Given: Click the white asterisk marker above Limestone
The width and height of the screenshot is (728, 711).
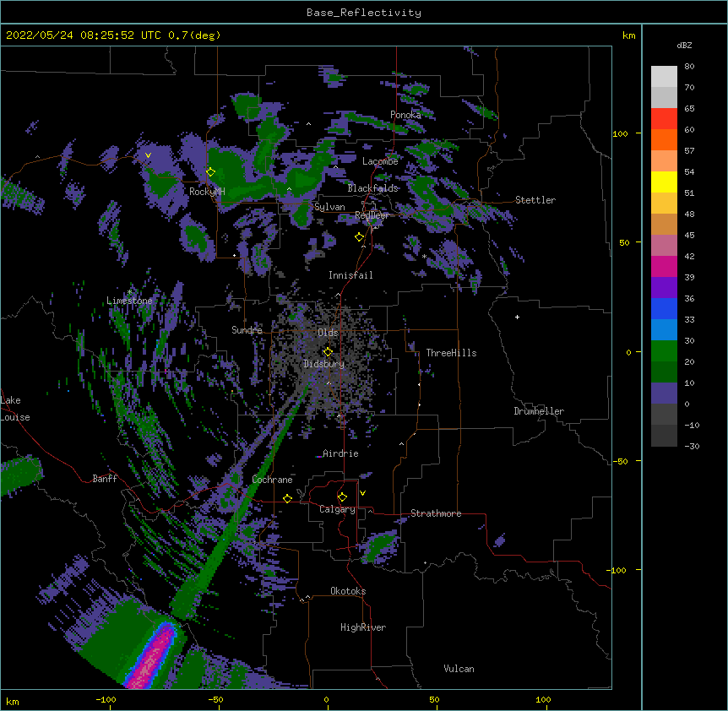Looking at the screenshot, I should tap(129, 292).
